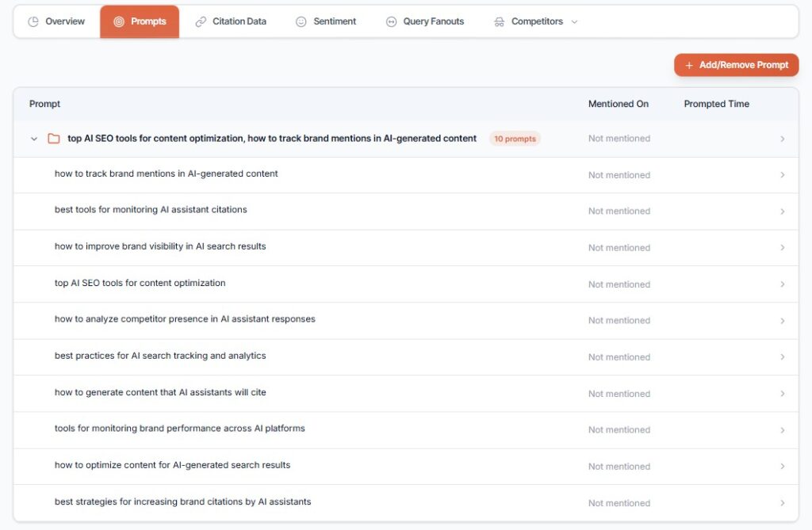Open details arrow for 'top AI SEO tools' row
The width and height of the screenshot is (812, 530).
click(782, 284)
